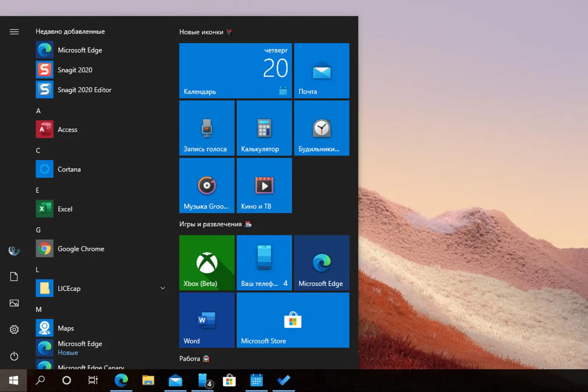Launch Snagit 2020 from recently added

click(74, 70)
